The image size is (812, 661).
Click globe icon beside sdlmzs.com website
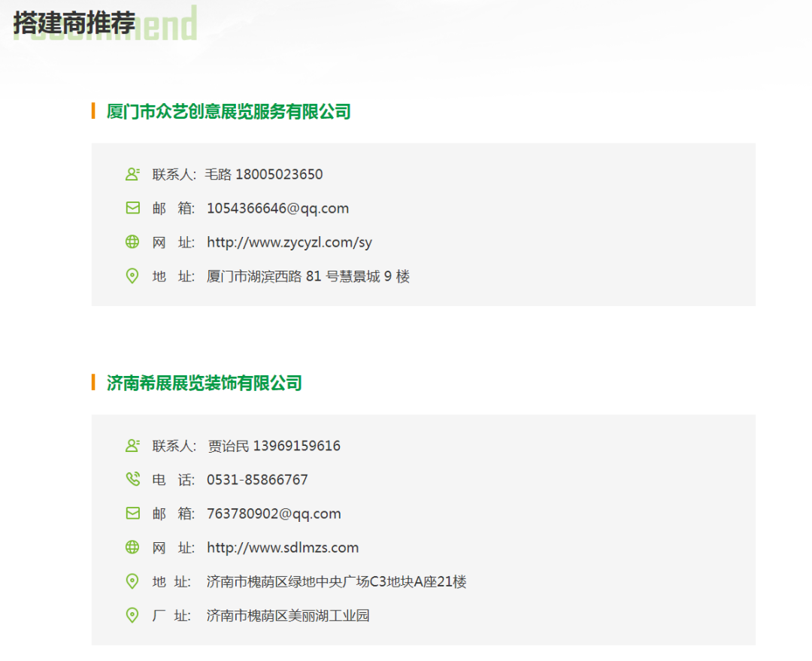(x=132, y=547)
